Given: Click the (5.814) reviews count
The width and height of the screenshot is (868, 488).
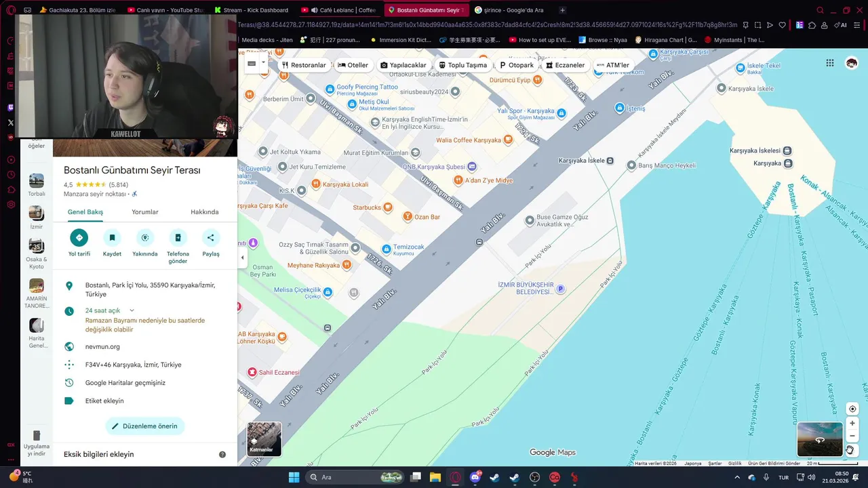Looking at the screenshot, I should point(119,184).
